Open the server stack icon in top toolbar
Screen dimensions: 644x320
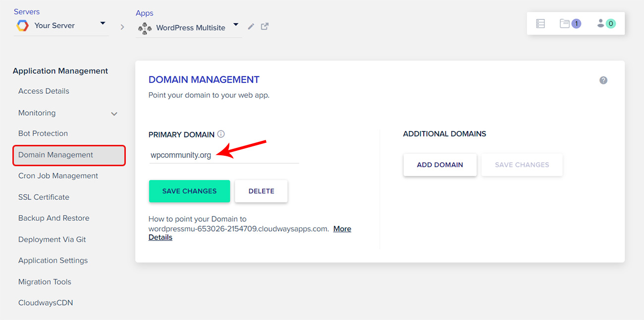pyautogui.click(x=540, y=23)
